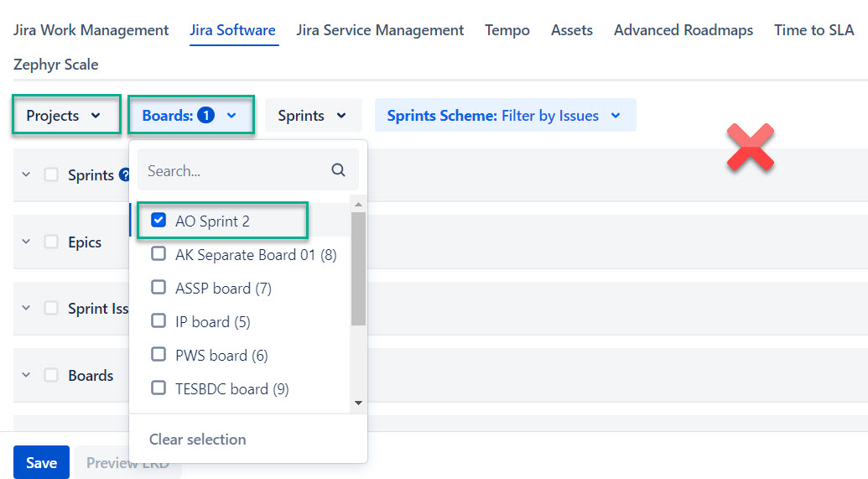Enable the PWS board checkbox
This screenshot has width=868, height=479.
click(159, 355)
